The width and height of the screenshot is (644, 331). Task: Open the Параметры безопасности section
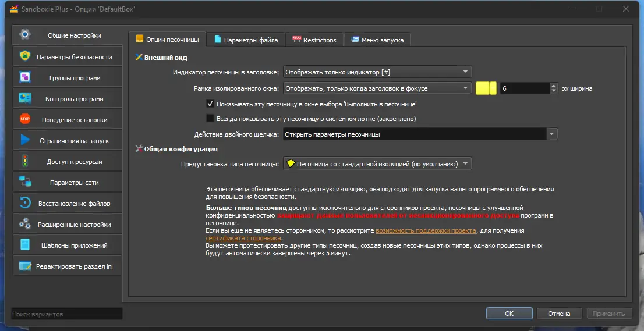click(x=68, y=56)
